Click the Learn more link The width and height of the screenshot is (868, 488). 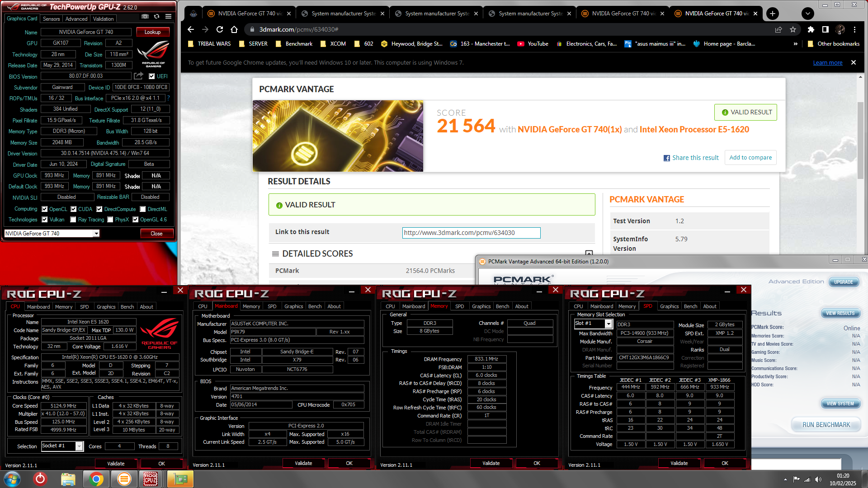pos(828,63)
